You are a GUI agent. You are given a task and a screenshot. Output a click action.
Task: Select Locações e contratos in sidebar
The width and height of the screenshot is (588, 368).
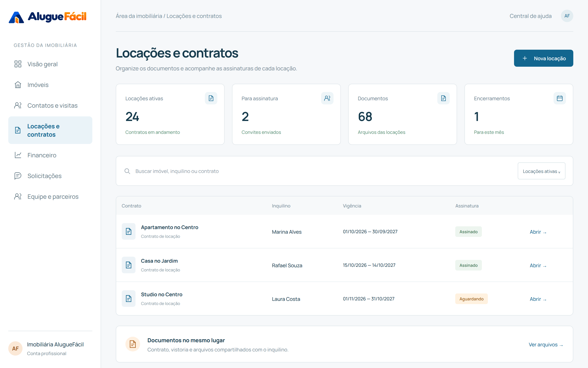[x=50, y=130]
